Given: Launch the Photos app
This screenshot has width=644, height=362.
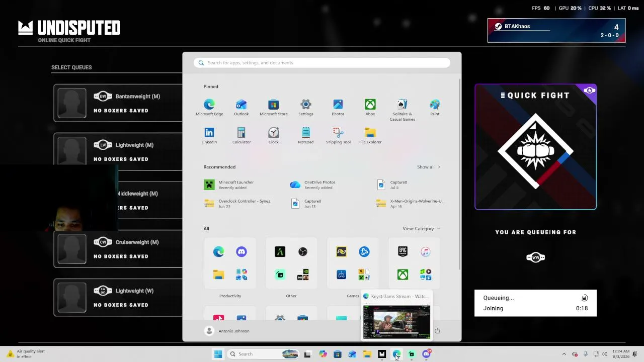Looking at the screenshot, I should click(x=338, y=107).
